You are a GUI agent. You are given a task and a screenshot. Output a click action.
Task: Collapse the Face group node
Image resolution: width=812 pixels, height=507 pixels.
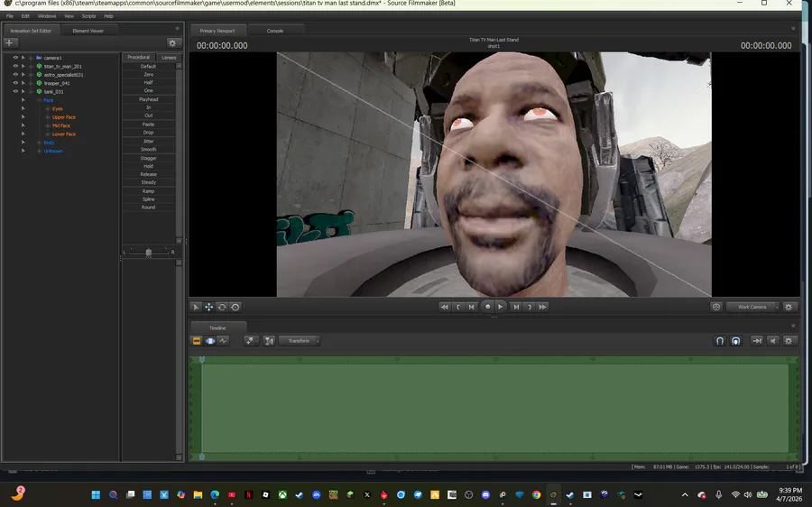pyautogui.click(x=40, y=100)
